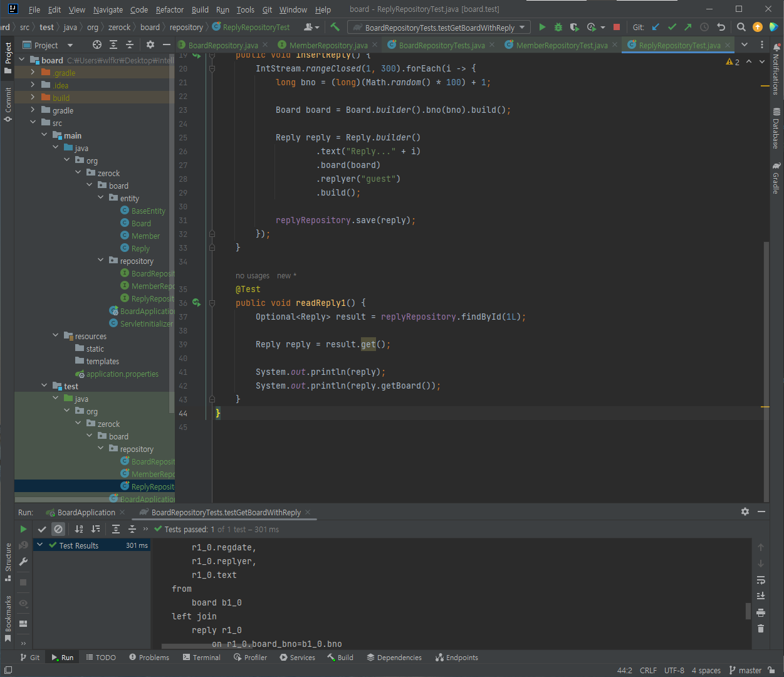Expand All in Project panel
Viewport: 784px width, 677px height.
pos(113,45)
